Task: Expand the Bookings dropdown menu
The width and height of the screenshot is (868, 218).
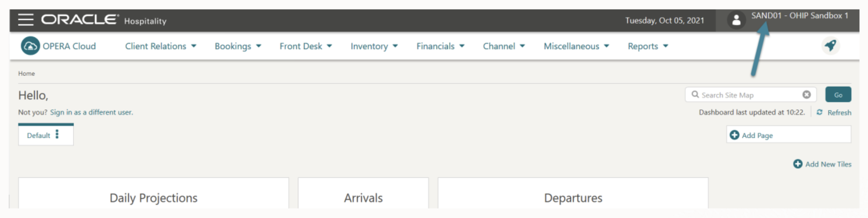Action: 238,46
